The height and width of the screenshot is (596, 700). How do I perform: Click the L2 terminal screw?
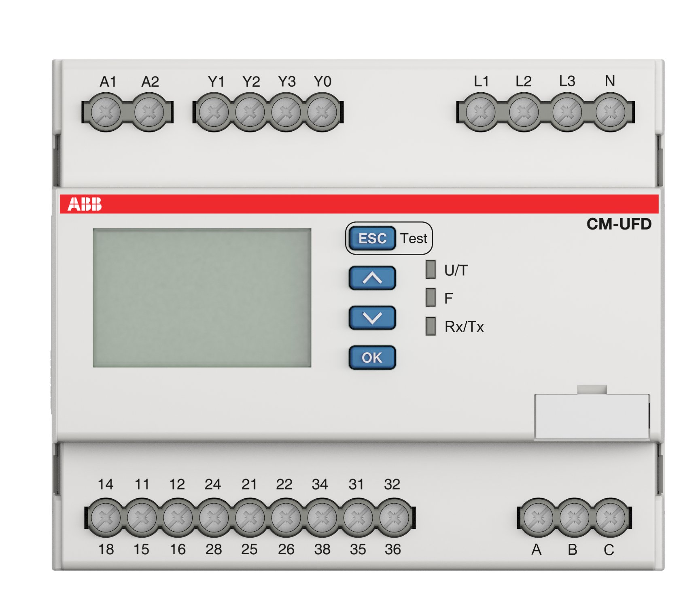tap(524, 112)
